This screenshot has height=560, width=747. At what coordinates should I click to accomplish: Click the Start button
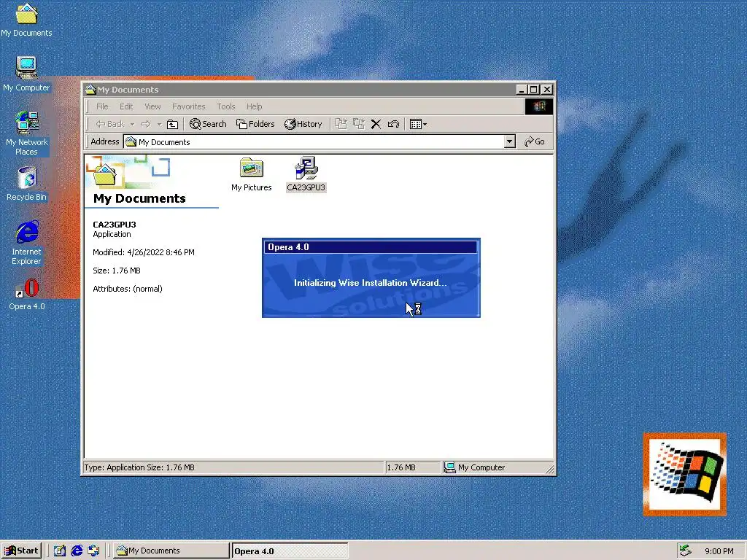click(21, 551)
